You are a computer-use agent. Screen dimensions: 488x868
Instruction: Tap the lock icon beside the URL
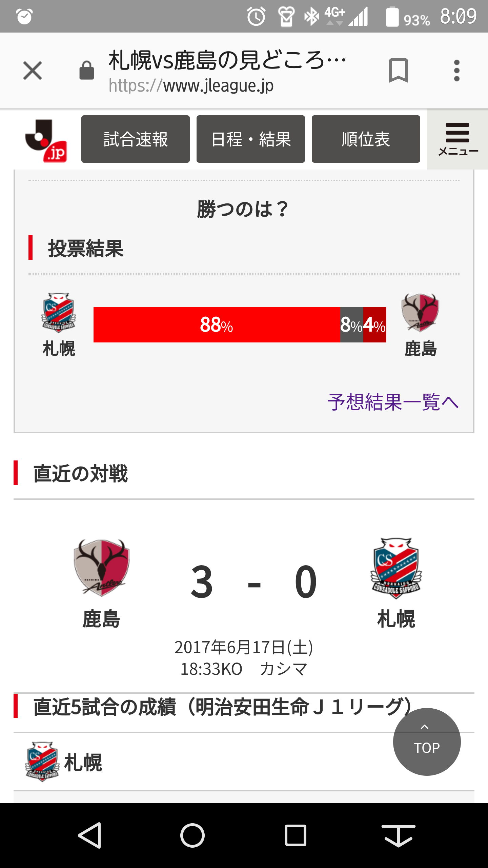87,71
